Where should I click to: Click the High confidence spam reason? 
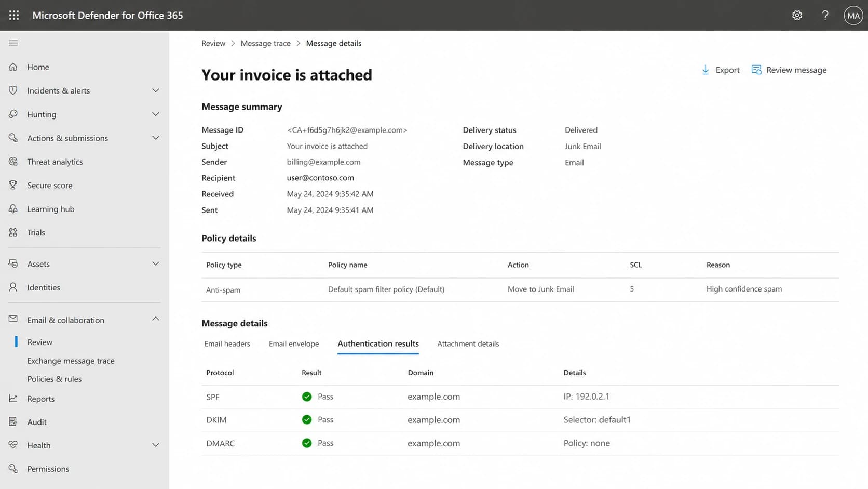click(x=744, y=289)
